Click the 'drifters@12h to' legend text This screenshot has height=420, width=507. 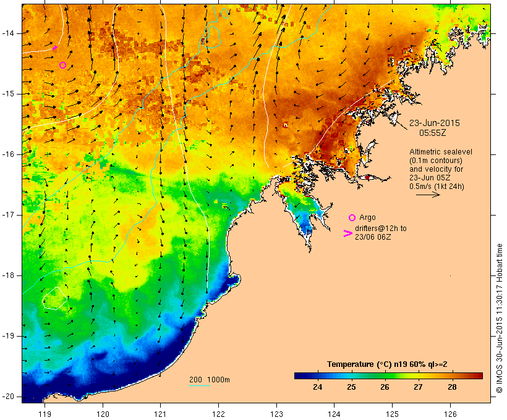pyautogui.click(x=381, y=229)
